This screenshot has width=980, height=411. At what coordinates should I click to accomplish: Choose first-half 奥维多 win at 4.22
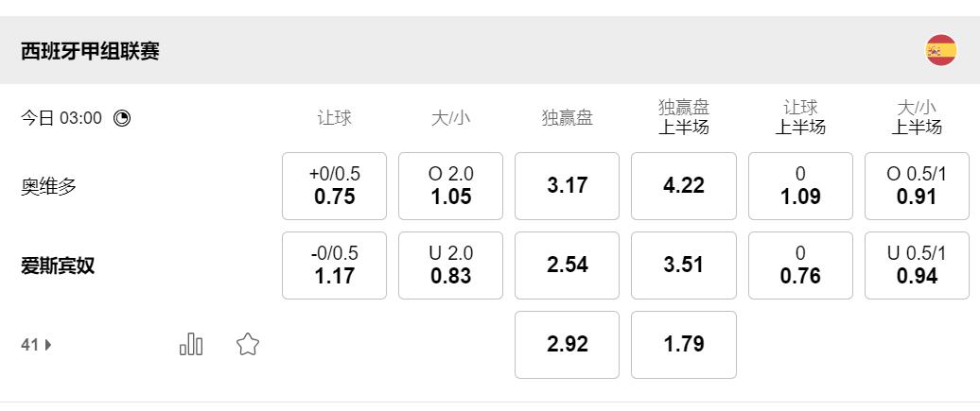pos(683,186)
